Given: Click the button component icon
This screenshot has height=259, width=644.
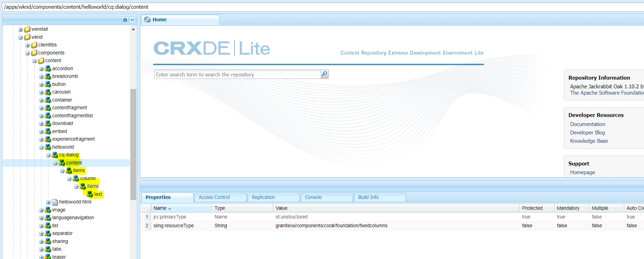Looking at the screenshot, I should coord(48,84).
